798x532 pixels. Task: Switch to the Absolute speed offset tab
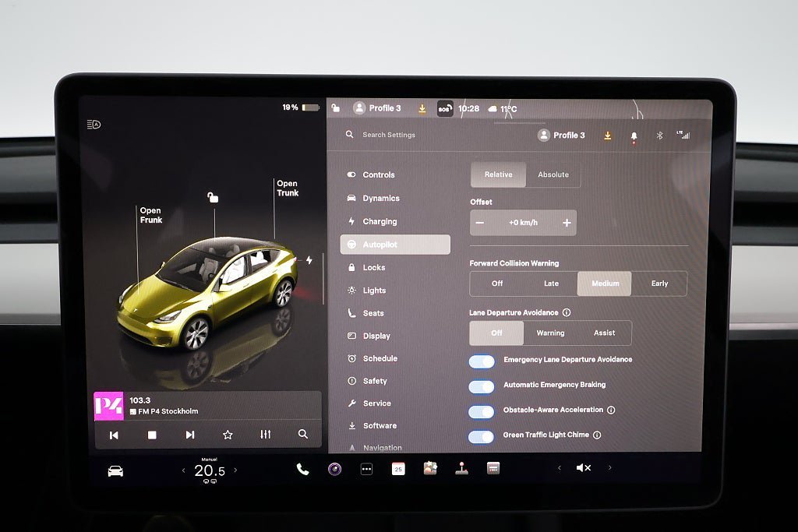pos(553,174)
